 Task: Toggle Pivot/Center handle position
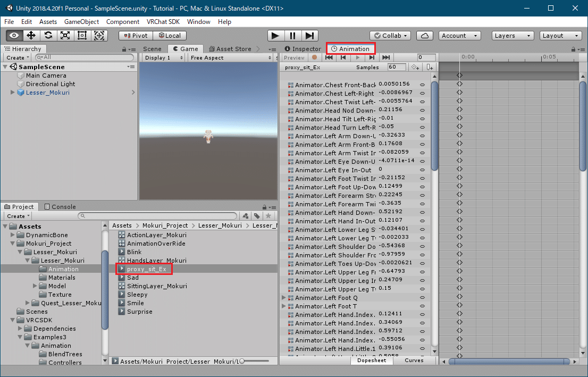[136, 36]
